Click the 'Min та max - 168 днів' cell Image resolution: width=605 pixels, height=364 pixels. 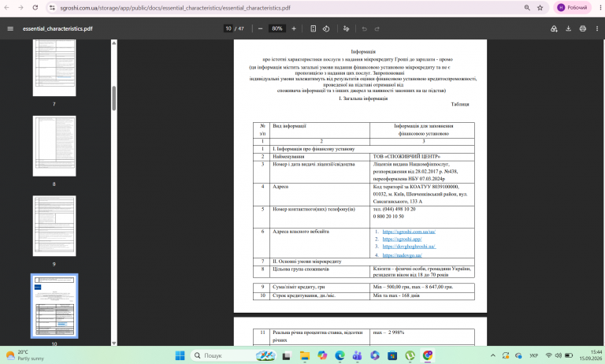[x=421, y=295]
